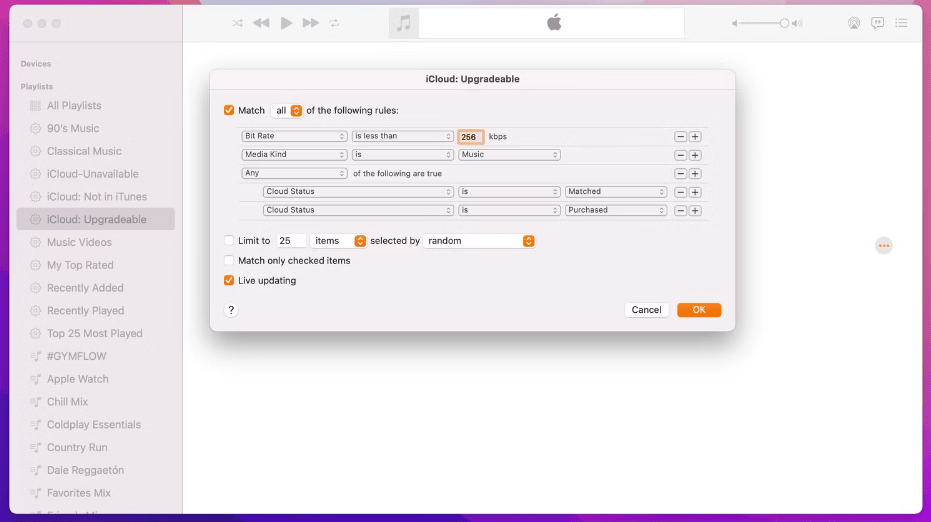This screenshot has width=931, height=522.
Task: Select Recently Added playlist
Action: 96,287
